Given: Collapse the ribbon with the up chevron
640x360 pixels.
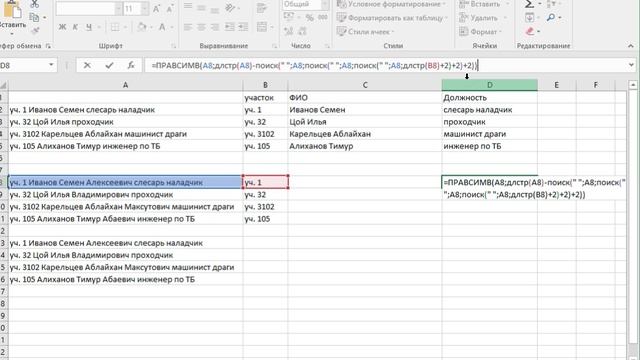Looking at the screenshot, I should click(631, 46).
